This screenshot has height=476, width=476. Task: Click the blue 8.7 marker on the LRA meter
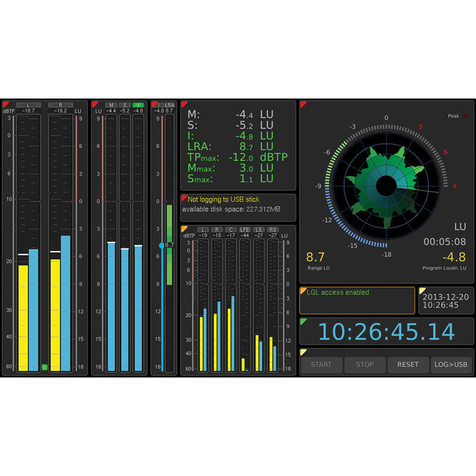[162, 245]
